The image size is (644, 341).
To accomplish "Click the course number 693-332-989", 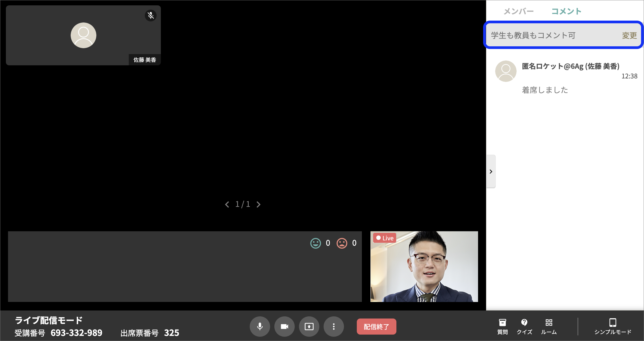I will pos(77,333).
